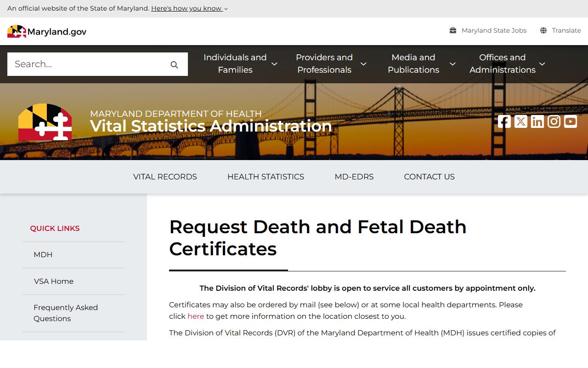The width and height of the screenshot is (588, 368).
Task: Open the Providers and Professionals menu
Action: tap(324, 63)
